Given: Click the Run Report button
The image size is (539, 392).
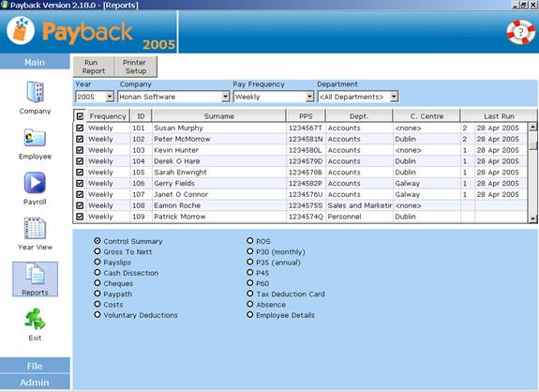Looking at the screenshot, I should pyautogui.click(x=93, y=67).
